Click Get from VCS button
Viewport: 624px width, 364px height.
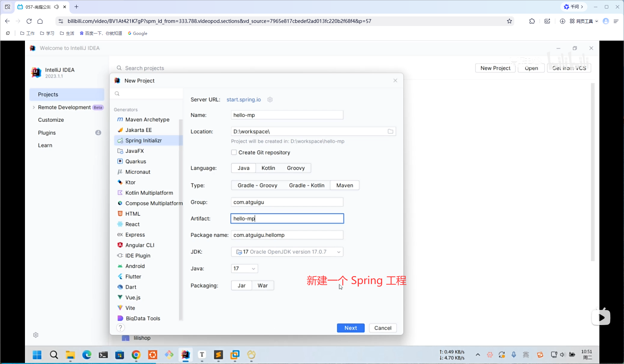[569, 68]
